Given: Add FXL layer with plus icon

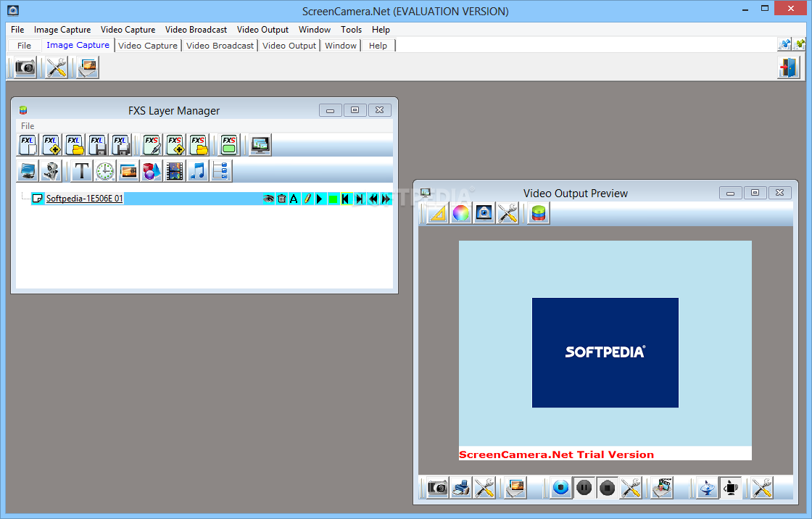Looking at the screenshot, I should click(x=51, y=145).
